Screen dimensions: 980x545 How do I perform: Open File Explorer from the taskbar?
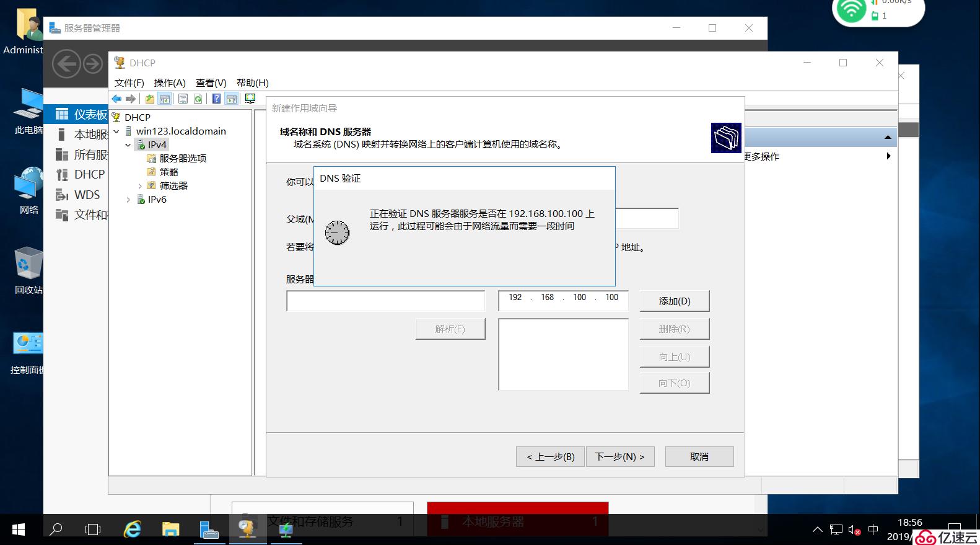pos(170,529)
